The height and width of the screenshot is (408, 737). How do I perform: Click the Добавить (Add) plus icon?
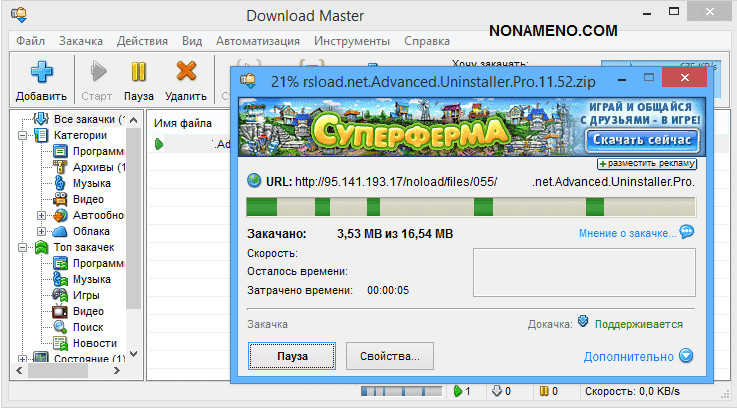click(40, 73)
